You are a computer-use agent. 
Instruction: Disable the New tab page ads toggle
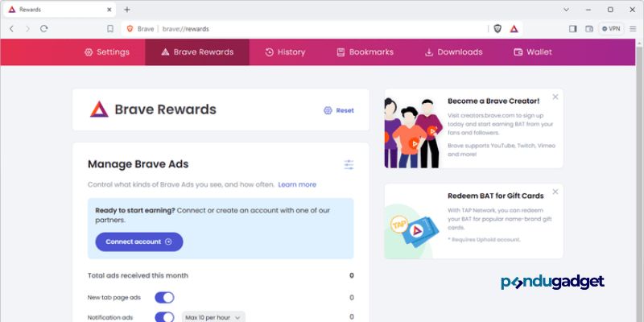pos(164,297)
